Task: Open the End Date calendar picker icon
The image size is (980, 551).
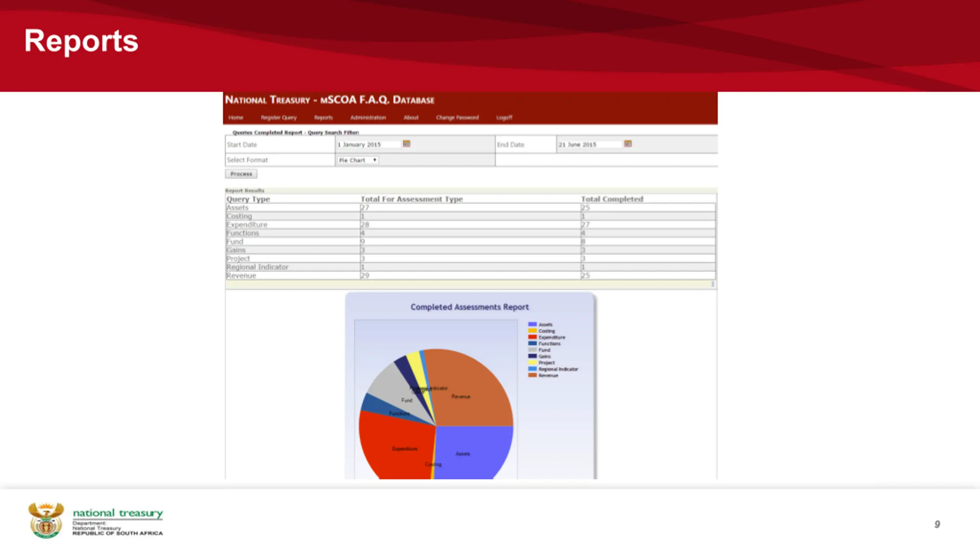Action: coord(628,144)
